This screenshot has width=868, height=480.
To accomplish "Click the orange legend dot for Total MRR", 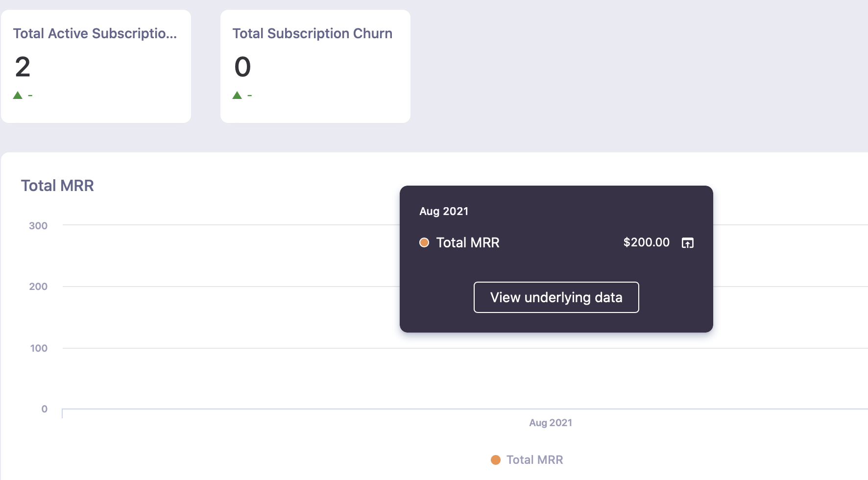I will pyautogui.click(x=496, y=460).
